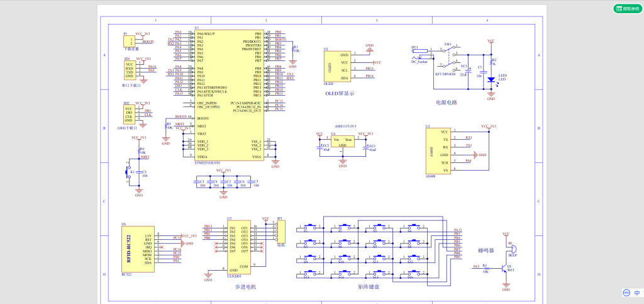Click the JD2 SWD download header
The width and height of the screenshot is (644, 304).
(x=128, y=115)
